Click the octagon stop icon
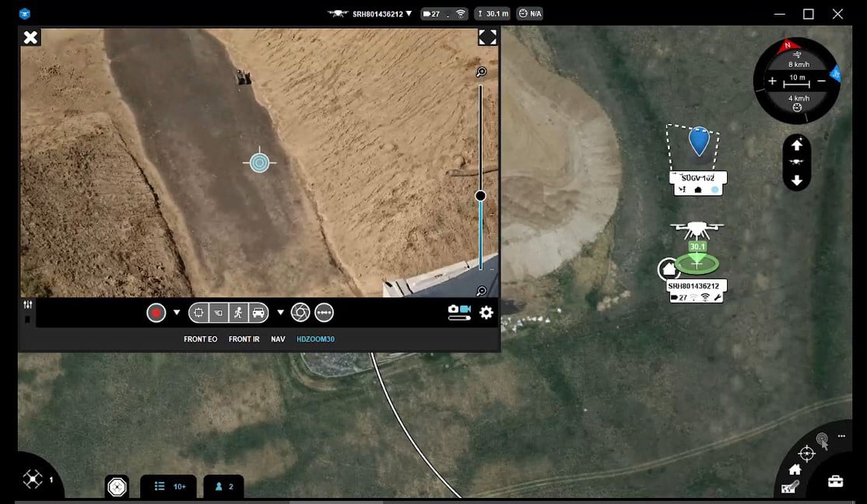 118,487
